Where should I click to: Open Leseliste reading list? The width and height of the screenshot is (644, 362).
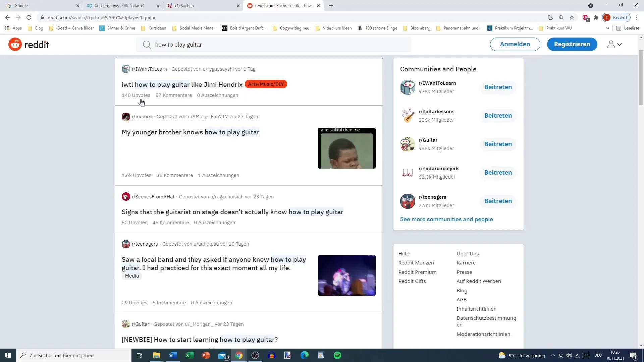point(628,28)
